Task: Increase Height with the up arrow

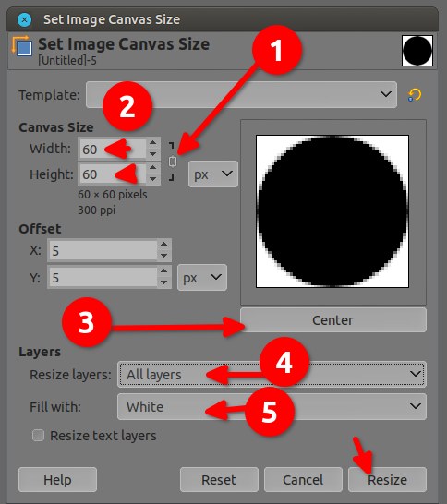Action: click(x=153, y=168)
